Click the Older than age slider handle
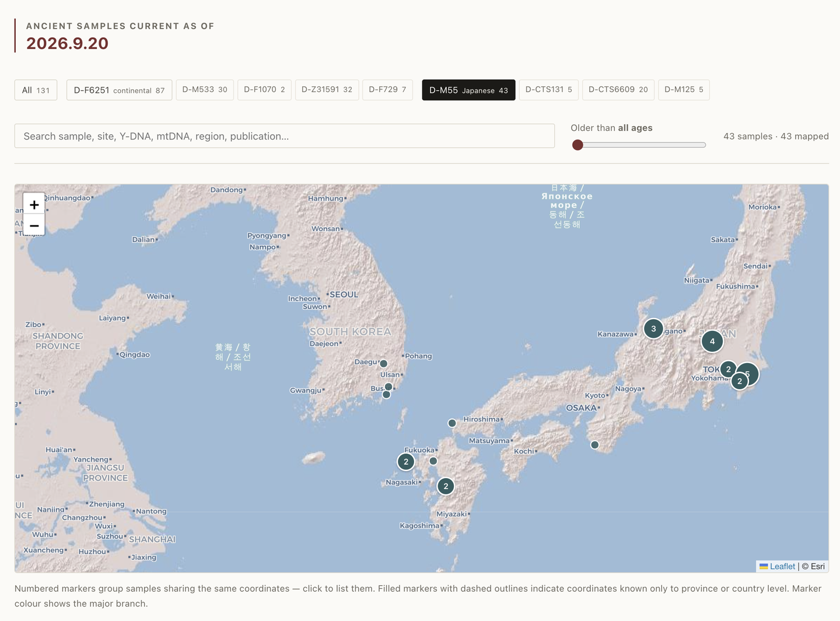 click(x=577, y=145)
